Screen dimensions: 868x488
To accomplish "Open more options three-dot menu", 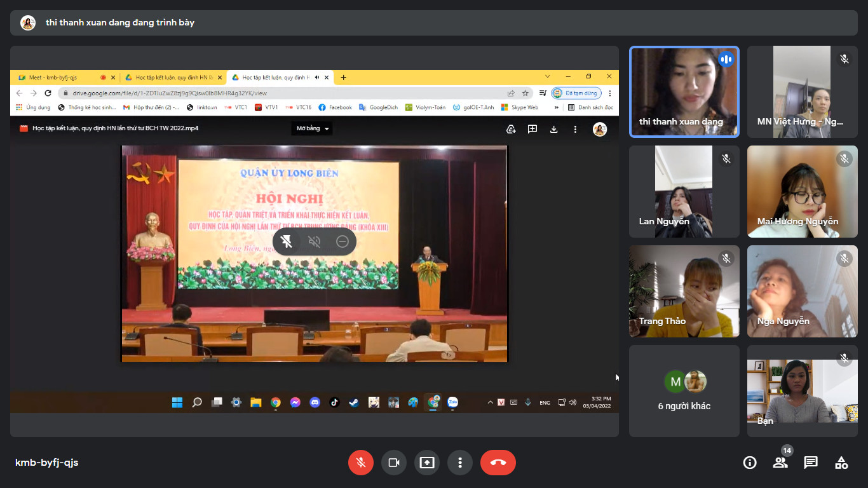I will [460, 463].
